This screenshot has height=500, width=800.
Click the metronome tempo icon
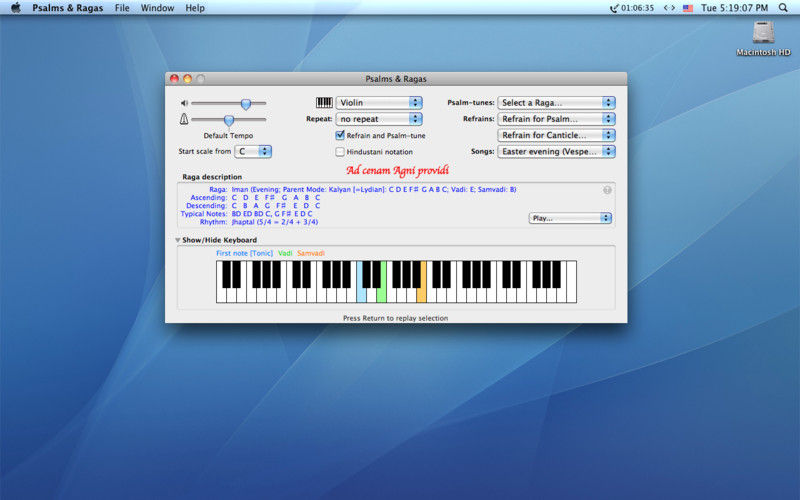184,119
